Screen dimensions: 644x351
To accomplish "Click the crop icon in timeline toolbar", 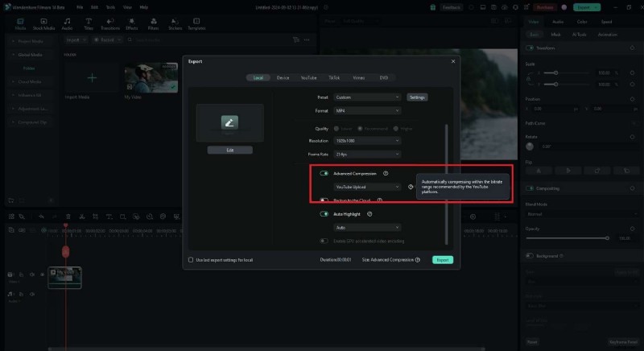I will 95,217.
